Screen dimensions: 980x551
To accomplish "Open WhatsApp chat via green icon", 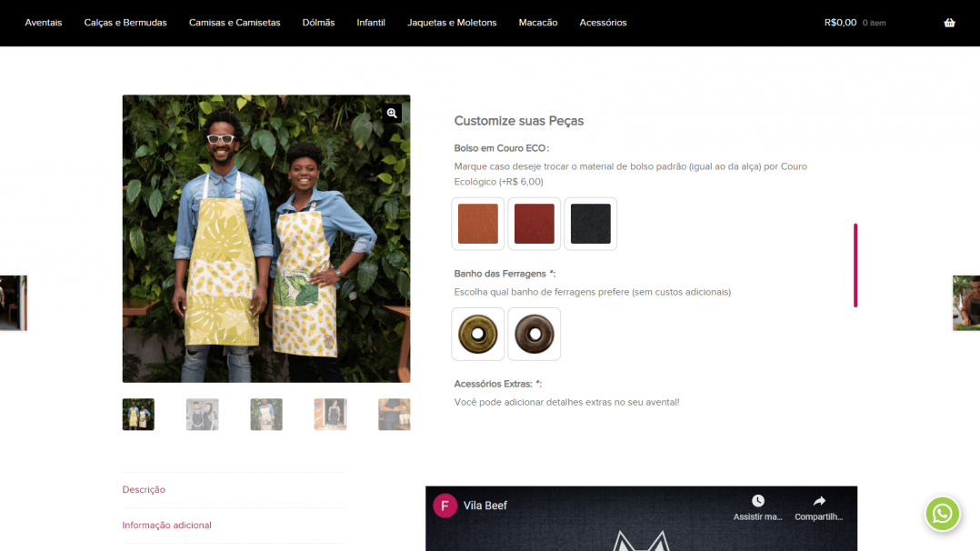I will (x=943, y=514).
